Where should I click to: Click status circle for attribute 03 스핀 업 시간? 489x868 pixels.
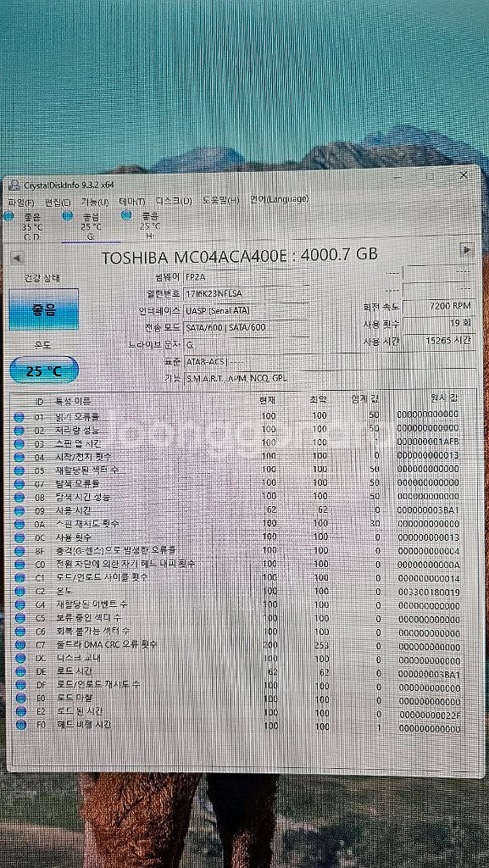[x=19, y=444]
